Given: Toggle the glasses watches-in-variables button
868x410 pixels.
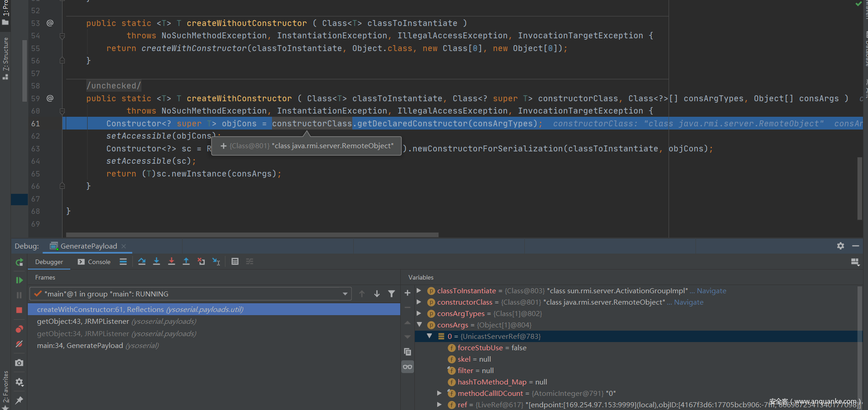Looking at the screenshot, I should (x=408, y=367).
